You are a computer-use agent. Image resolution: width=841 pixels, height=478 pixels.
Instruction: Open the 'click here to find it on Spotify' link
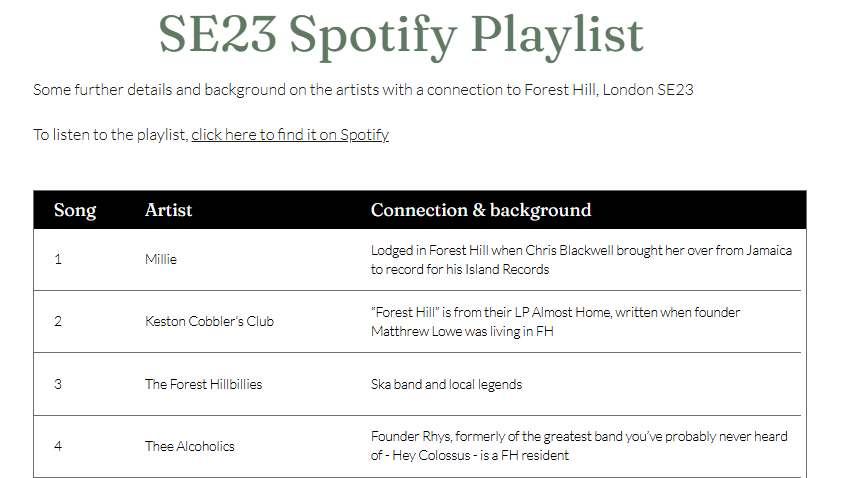[290, 135]
